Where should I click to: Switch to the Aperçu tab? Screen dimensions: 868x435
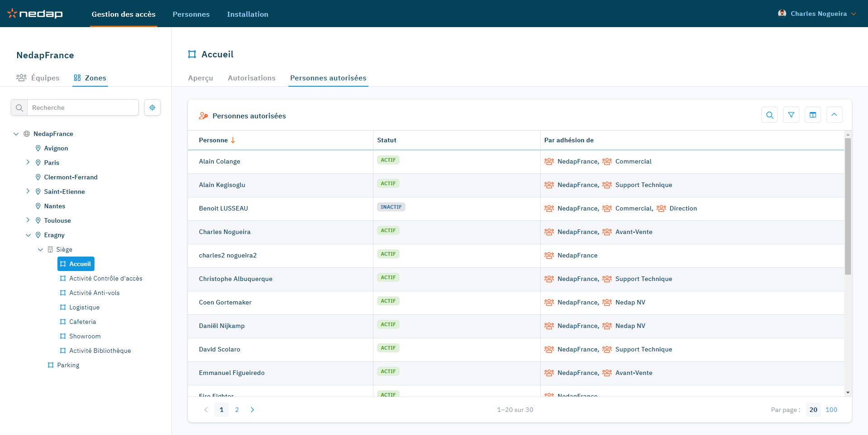pos(201,78)
